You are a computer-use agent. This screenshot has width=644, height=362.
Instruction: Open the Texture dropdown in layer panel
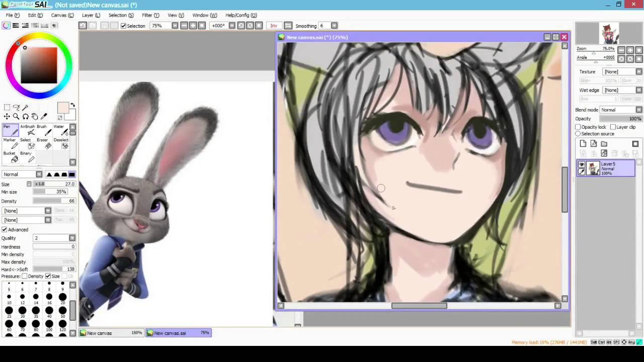639,72
